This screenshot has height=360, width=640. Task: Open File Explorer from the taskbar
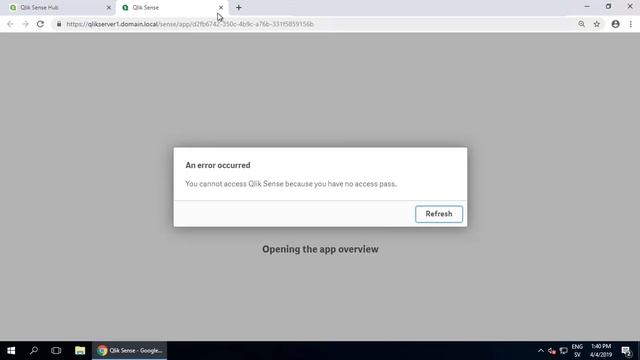tap(80, 351)
